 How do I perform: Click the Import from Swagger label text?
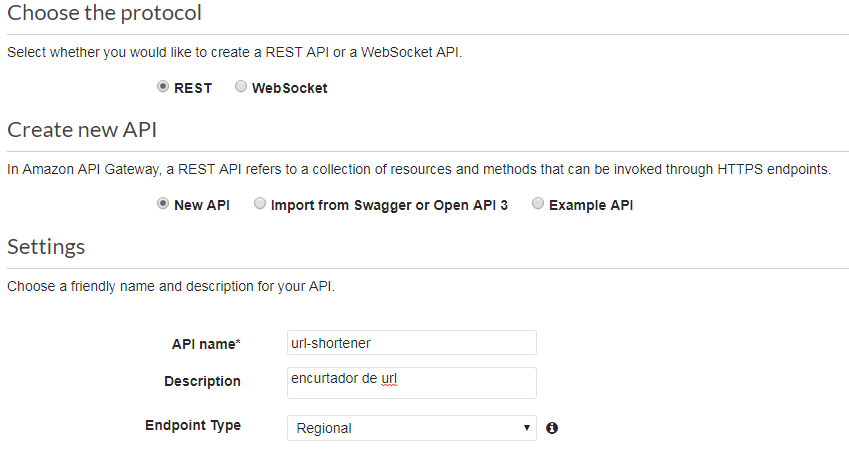(x=389, y=205)
